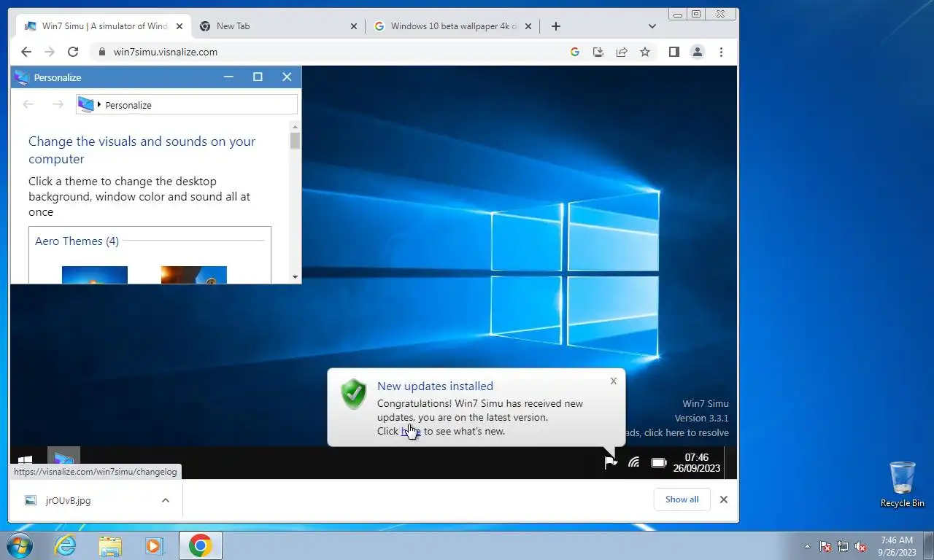Expand jrOUvB.jpg download options chevron

click(166, 500)
